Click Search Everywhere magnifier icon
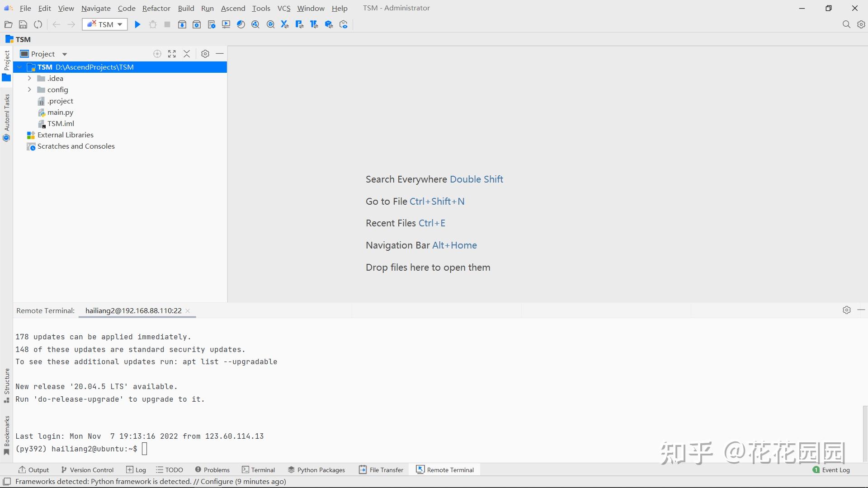This screenshot has width=868, height=488. coord(846,24)
